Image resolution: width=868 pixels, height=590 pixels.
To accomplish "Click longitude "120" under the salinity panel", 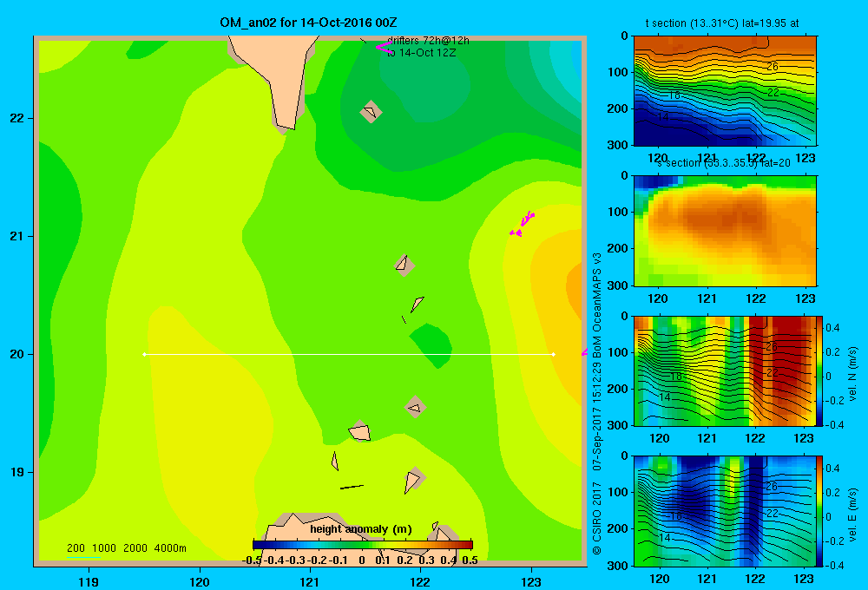I will click(x=658, y=298).
